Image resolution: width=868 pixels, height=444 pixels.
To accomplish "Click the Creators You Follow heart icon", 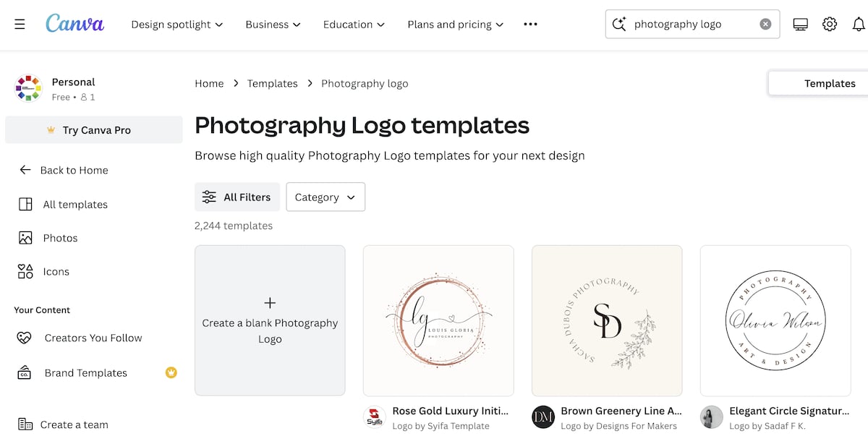I will pyautogui.click(x=24, y=338).
